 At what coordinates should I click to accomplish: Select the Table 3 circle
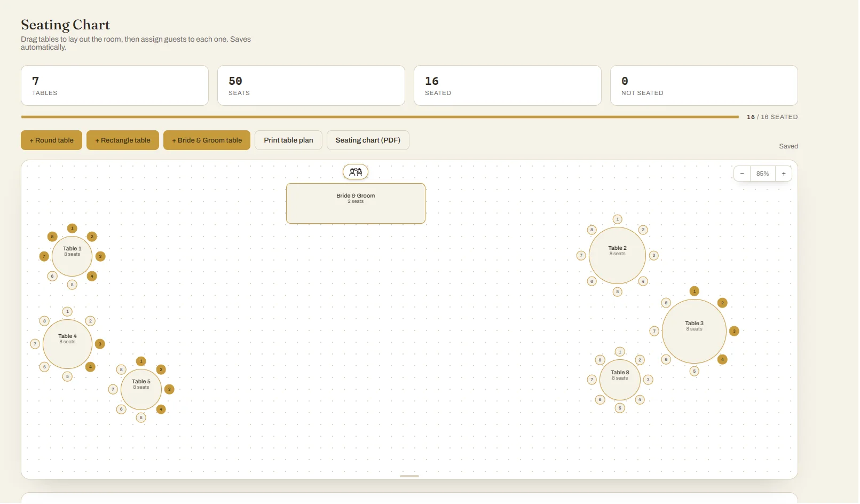click(x=695, y=332)
